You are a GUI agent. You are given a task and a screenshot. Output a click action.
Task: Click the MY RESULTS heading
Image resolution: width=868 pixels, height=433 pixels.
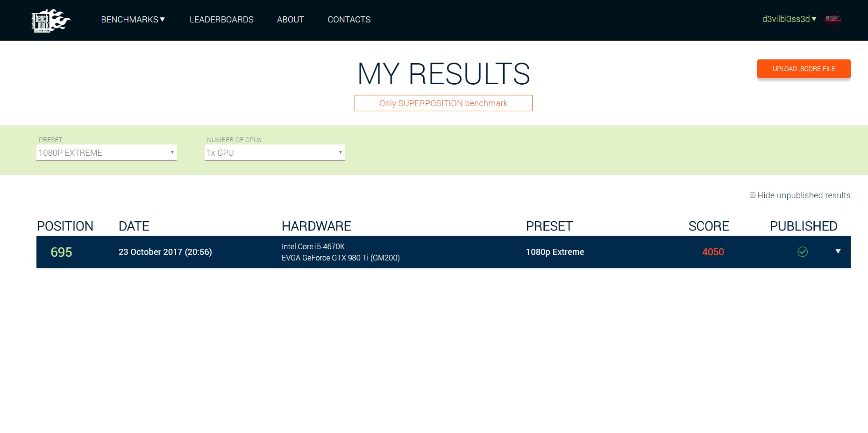pyautogui.click(x=444, y=74)
